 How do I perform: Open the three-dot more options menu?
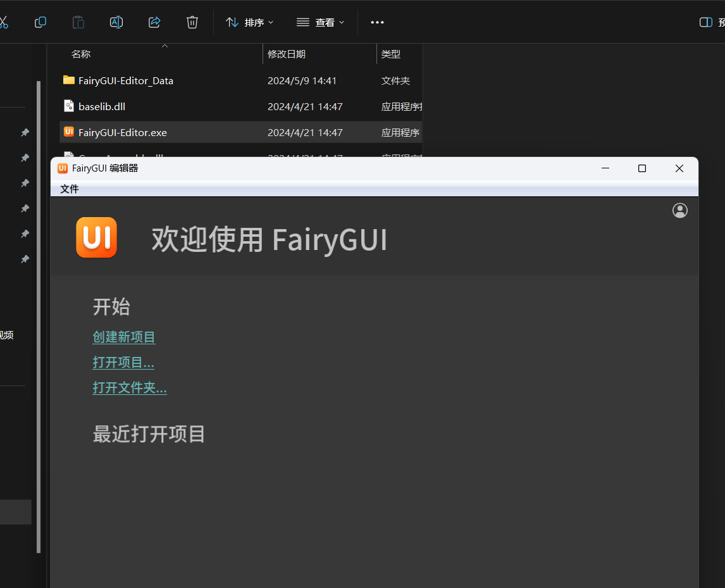[x=377, y=22]
